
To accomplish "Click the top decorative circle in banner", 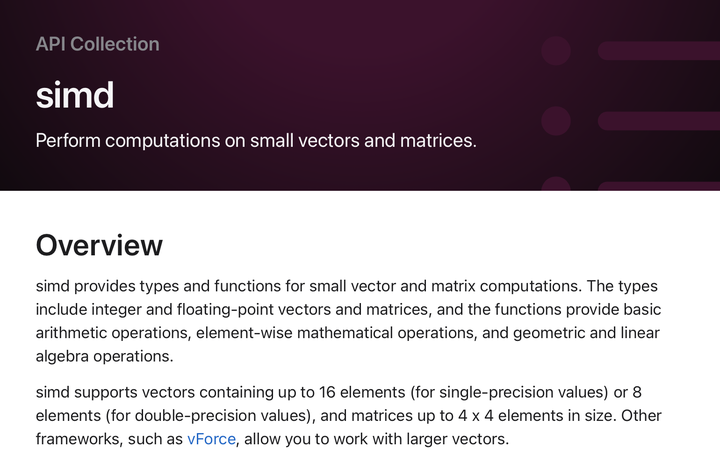I will 556,51.
